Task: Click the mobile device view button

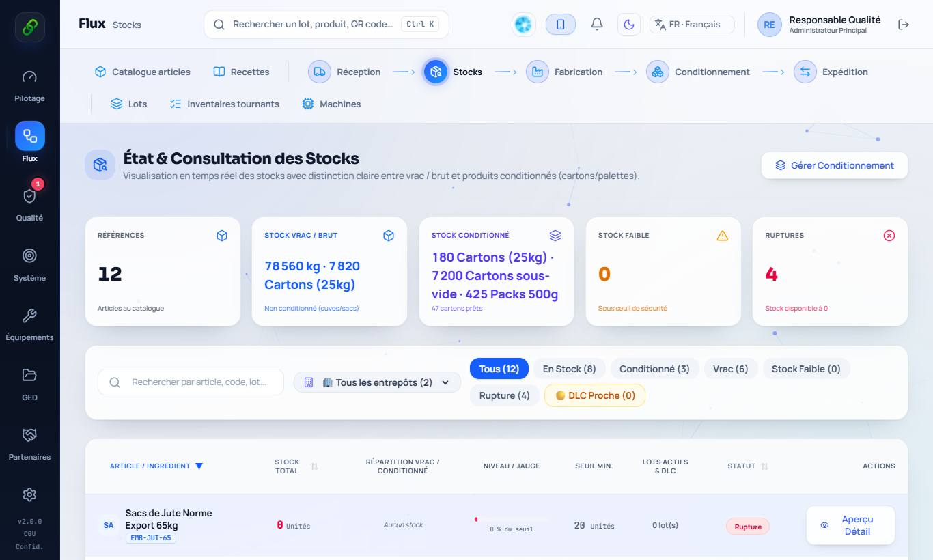Action: (561, 25)
